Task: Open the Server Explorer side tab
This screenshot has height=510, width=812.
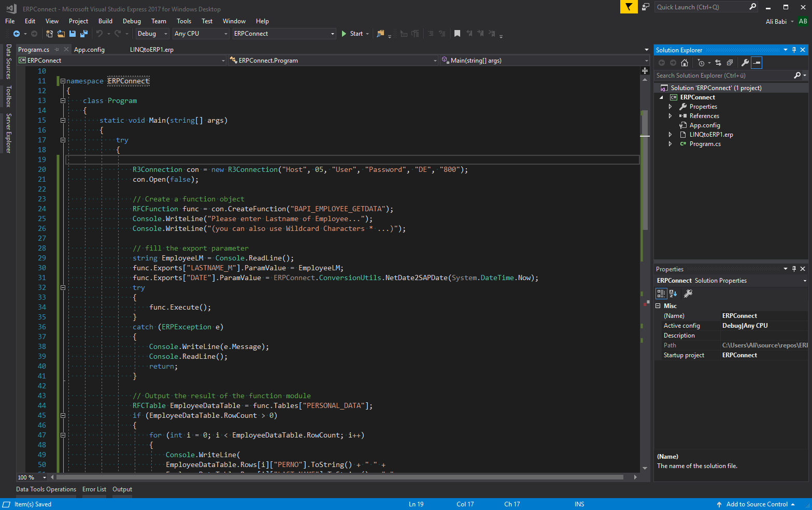Action: click(8, 133)
